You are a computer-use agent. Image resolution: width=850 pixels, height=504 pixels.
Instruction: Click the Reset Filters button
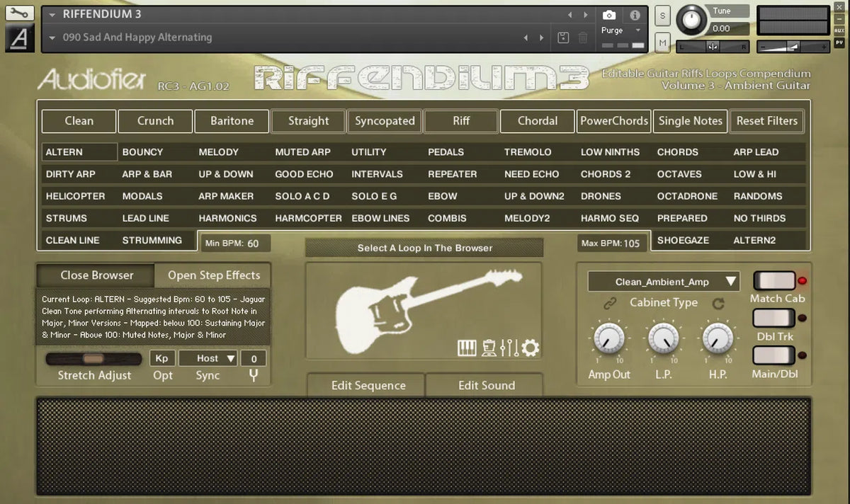coord(767,121)
